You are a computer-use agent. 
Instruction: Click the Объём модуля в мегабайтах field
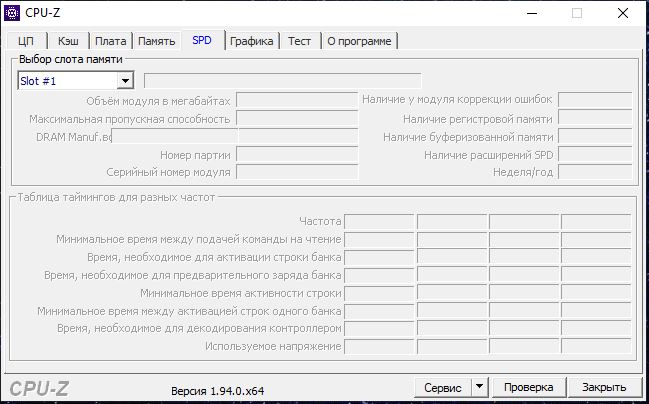point(297,101)
